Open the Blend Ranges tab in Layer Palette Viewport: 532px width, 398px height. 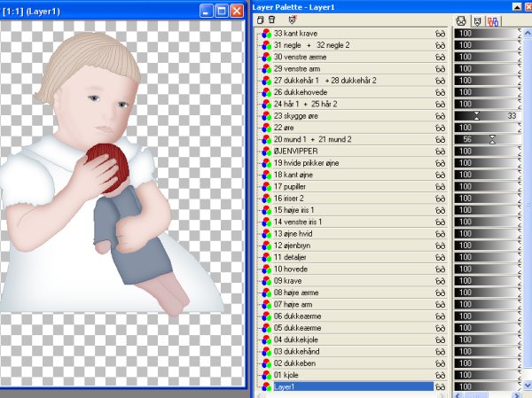click(x=492, y=20)
